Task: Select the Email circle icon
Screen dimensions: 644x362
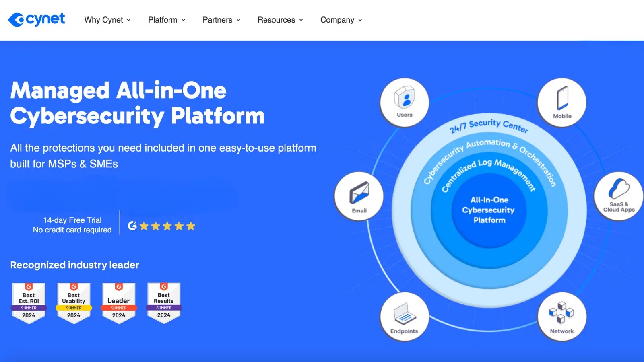Action: 359,196
